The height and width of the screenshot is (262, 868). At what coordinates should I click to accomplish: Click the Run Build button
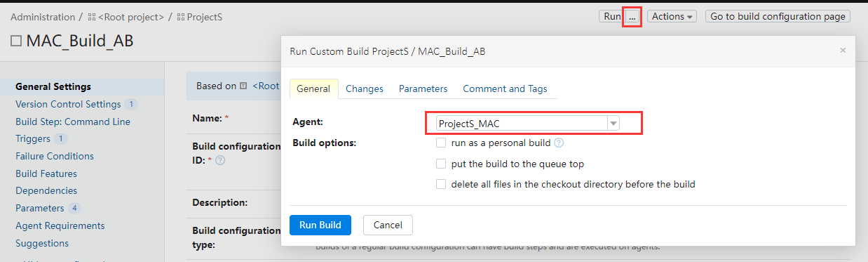320,225
